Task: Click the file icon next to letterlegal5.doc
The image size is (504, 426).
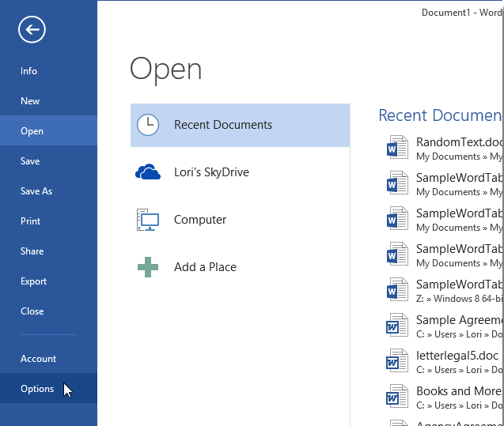Action: coord(396,361)
